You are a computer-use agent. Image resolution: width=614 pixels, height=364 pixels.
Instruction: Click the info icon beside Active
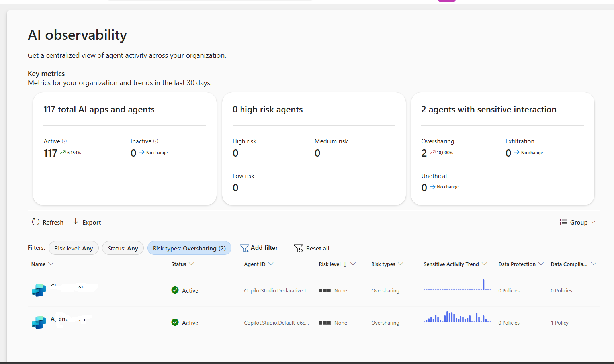click(x=65, y=141)
